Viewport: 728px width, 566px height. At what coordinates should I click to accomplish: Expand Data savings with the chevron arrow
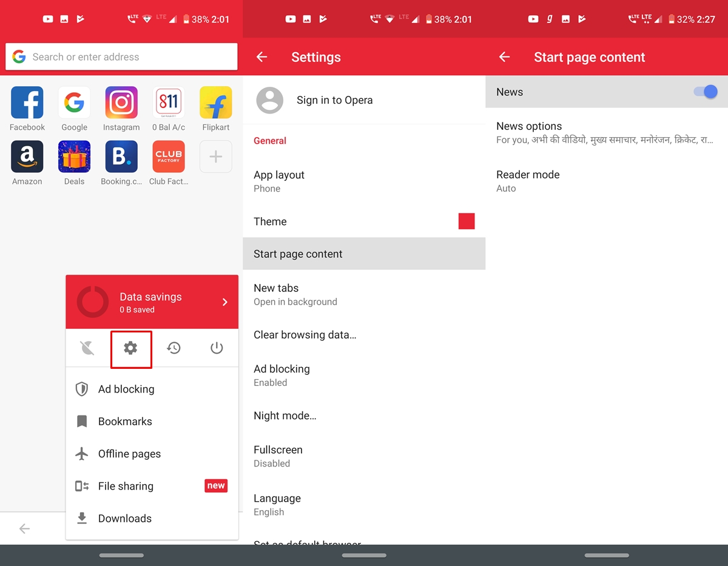click(225, 302)
